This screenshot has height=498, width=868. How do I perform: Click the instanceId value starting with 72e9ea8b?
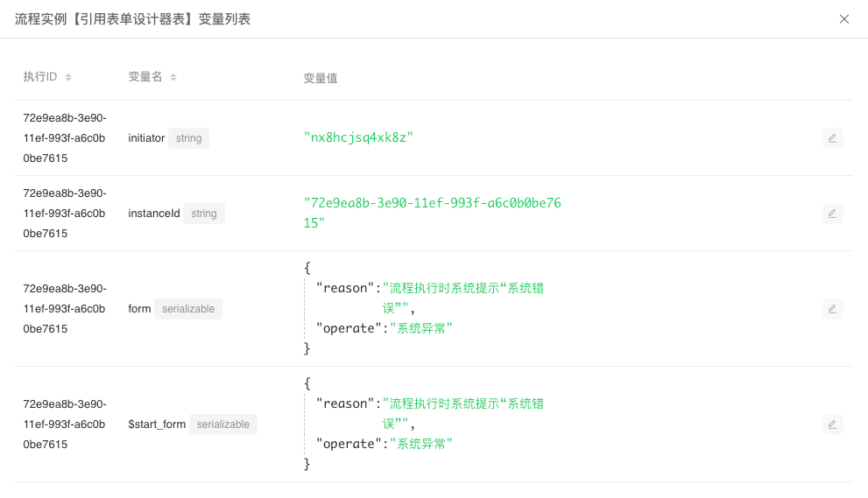[432, 203]
